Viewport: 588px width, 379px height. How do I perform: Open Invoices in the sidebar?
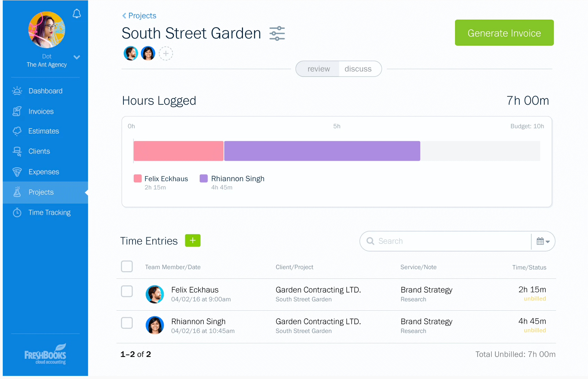click(x=41, y=112)
